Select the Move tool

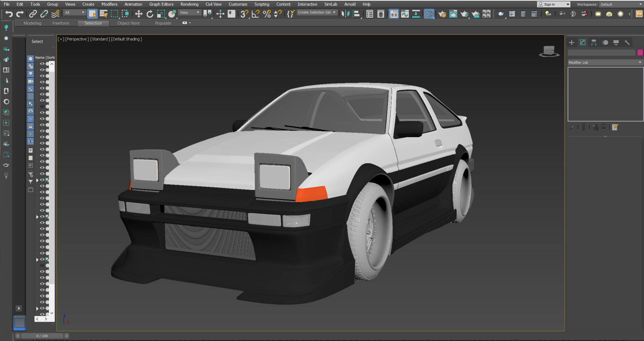click(x=139, y=14)
